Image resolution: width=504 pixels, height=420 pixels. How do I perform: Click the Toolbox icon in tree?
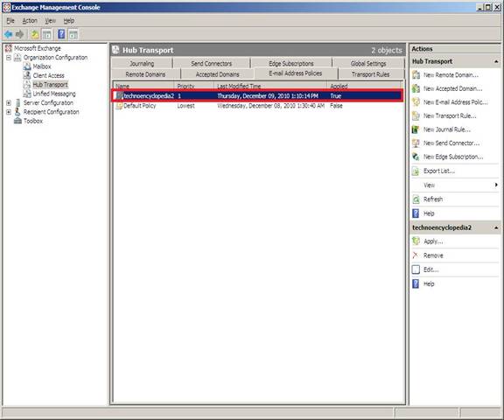pos(18,121)
